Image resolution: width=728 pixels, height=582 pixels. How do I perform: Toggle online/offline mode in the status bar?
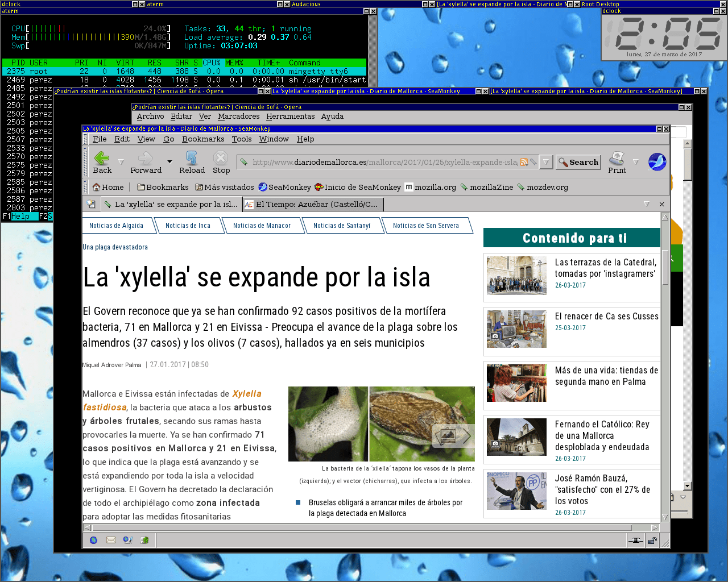point(635,541)
